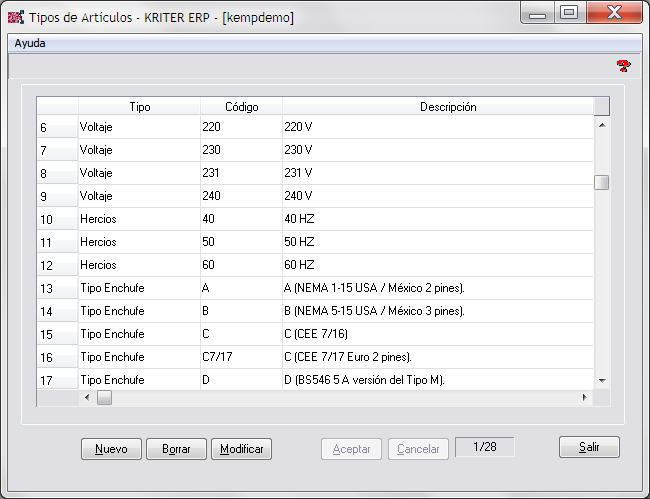
Task: Click the Código column header
Action: pyautogui.click(x=241, y=106)
